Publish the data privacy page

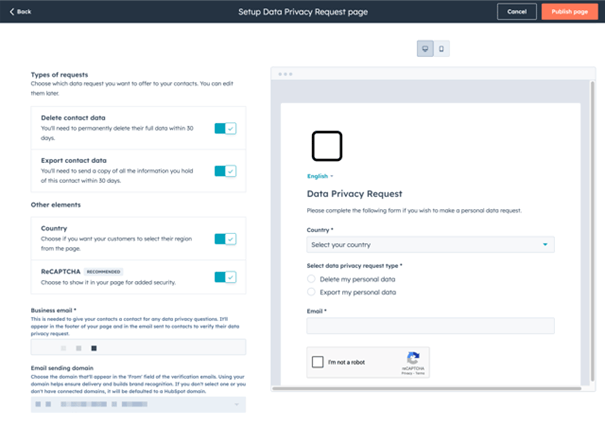570,12
